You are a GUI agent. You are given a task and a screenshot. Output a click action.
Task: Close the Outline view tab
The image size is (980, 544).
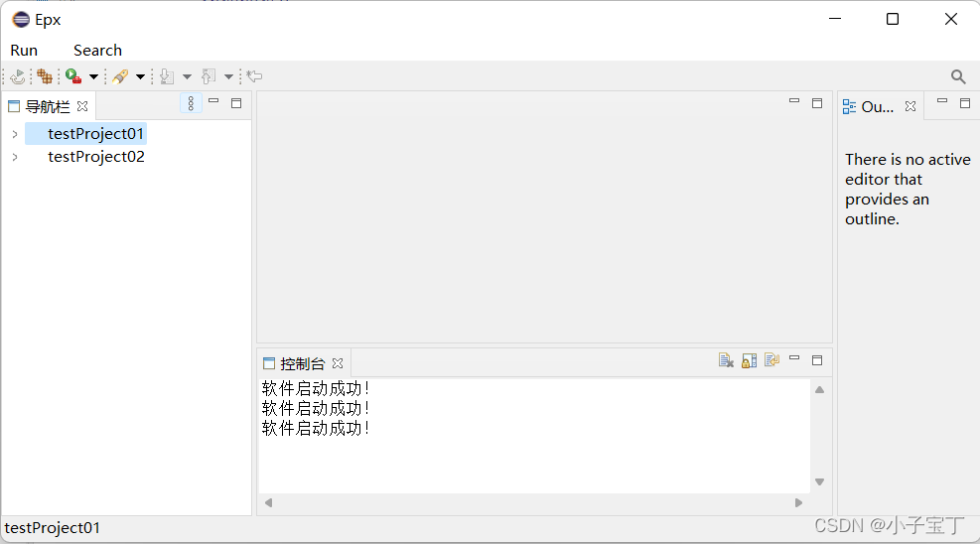point(910,106)
